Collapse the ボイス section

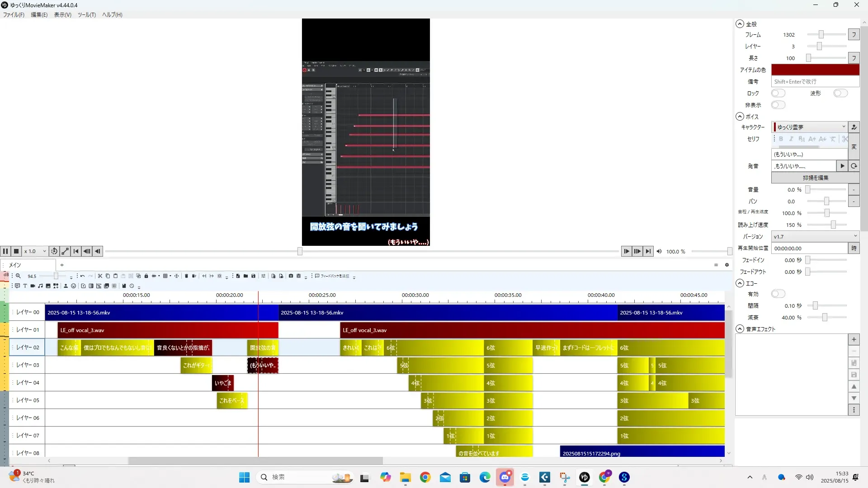740,117
